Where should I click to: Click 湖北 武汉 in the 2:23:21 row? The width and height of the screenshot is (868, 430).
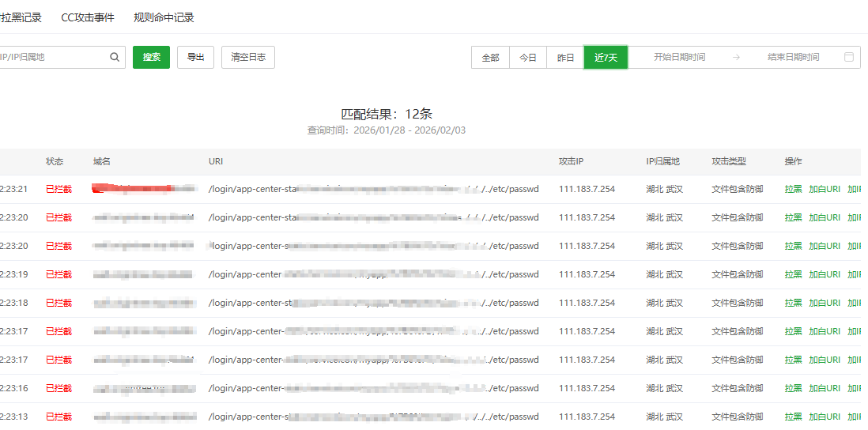pyautogui.click(x=664, y=189)
